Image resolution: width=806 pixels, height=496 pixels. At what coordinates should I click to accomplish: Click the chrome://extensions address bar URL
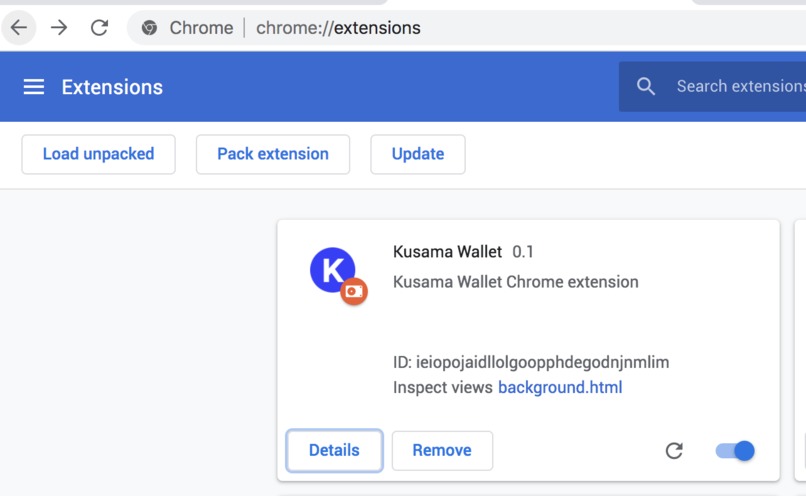pos(338,28)
